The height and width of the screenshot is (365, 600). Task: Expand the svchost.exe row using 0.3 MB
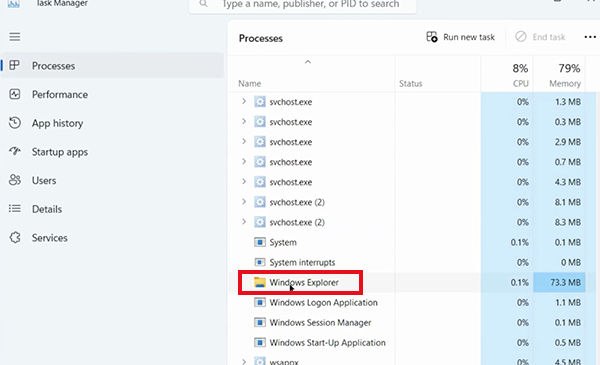click(244, 121)
